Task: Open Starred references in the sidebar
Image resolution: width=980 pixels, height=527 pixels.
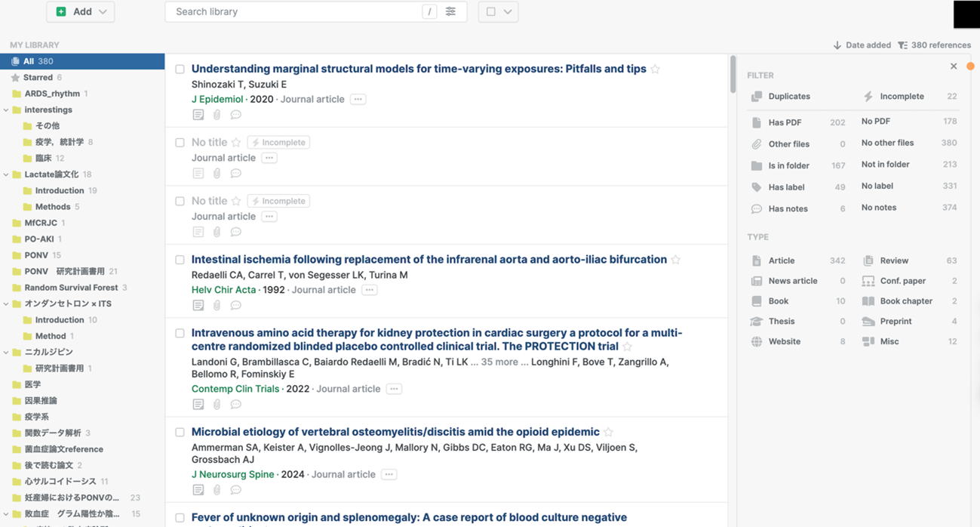Action: [x=38, y=78]
